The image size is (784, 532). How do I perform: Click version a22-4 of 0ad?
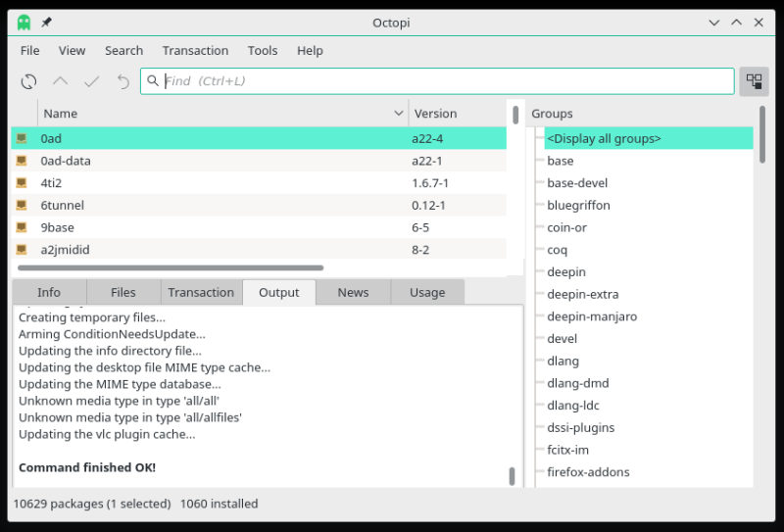[427, 138]
